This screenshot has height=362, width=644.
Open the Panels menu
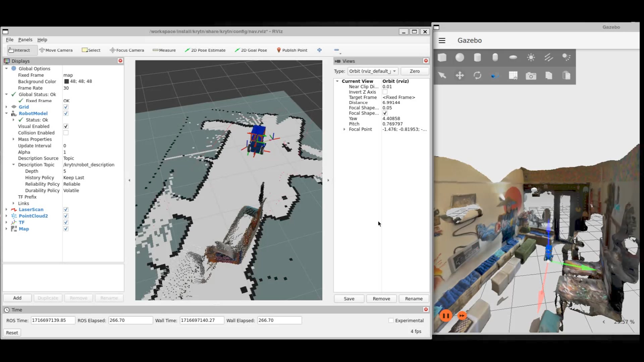pyautogui.click(x=25, y=40)
